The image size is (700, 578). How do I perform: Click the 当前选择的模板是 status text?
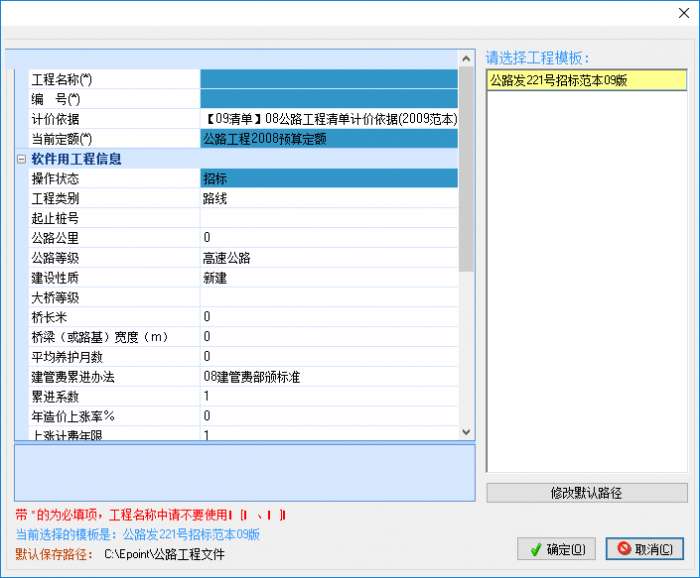pyautogui.click(x=138, y=534)
